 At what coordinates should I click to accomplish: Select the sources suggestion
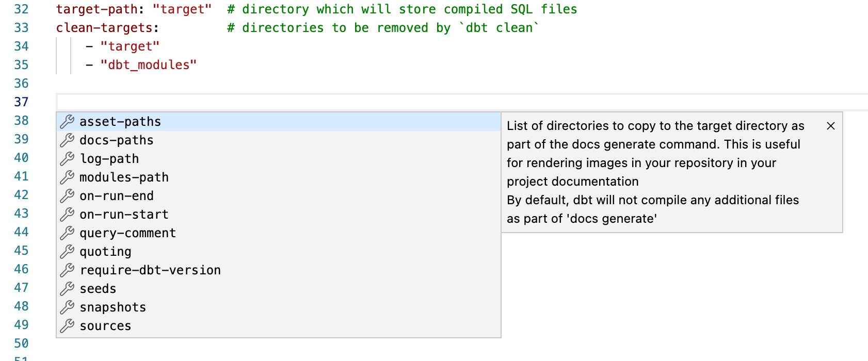click(279, 326)
